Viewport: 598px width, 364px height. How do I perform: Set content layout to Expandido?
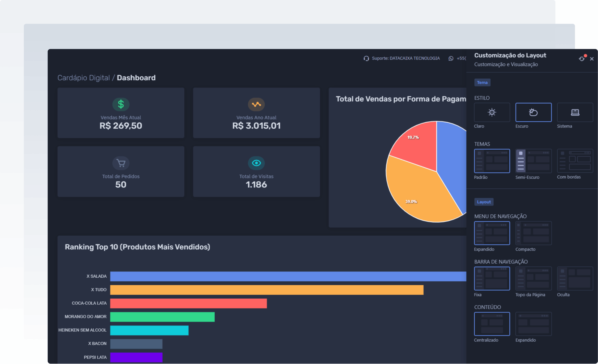coord(533,324)
